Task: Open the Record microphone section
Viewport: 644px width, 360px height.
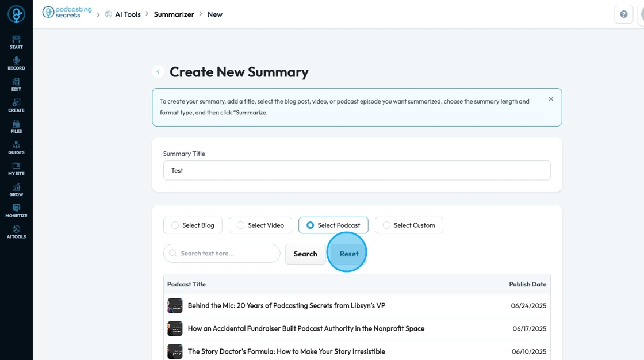Action: click(16, 63)
